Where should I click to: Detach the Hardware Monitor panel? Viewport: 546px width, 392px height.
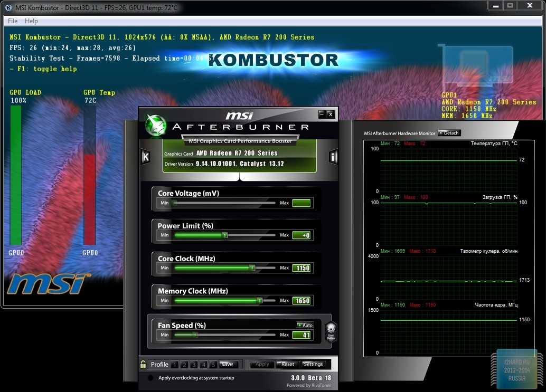tap(449, 133)
